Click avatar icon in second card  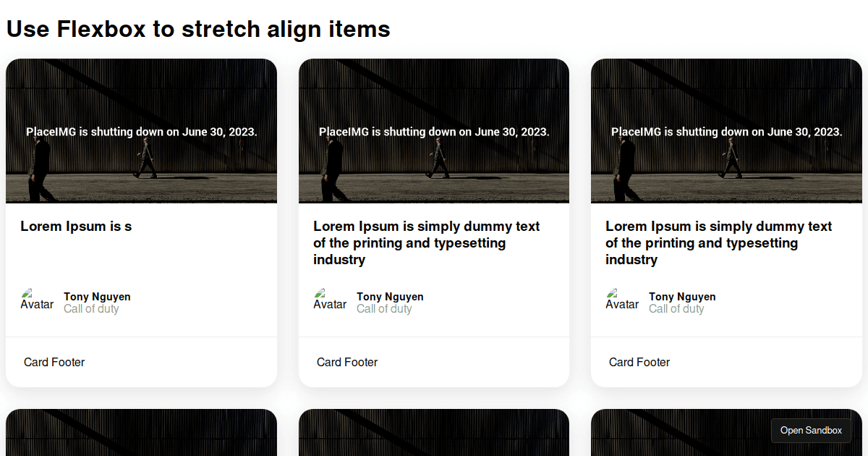pyautogui.click(x=329, y=300)
